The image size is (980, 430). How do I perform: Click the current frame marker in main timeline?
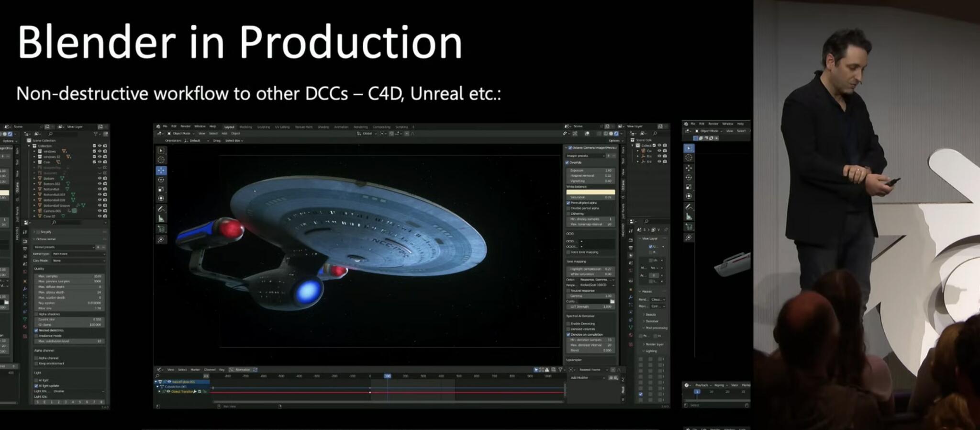click(387, 376)
